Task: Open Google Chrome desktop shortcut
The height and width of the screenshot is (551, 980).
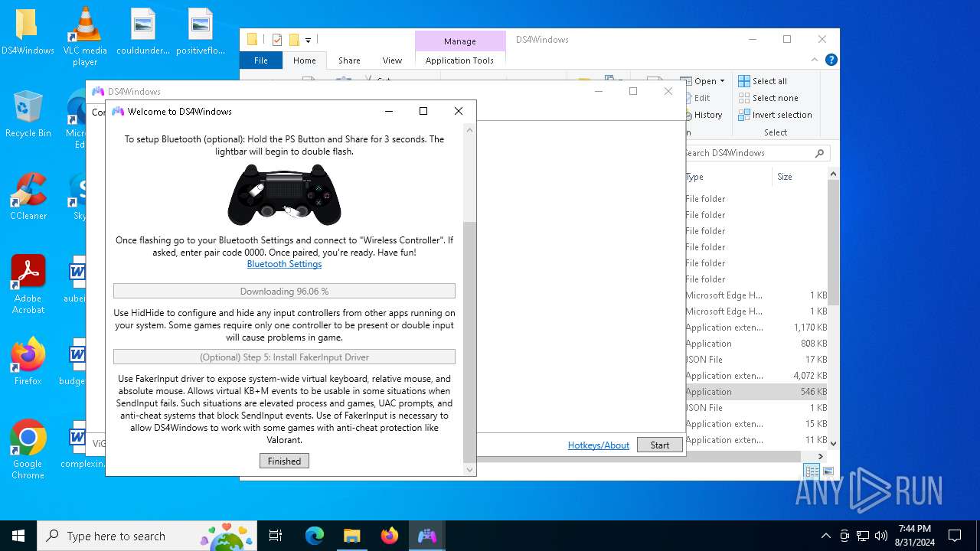Action: [28, 449]
